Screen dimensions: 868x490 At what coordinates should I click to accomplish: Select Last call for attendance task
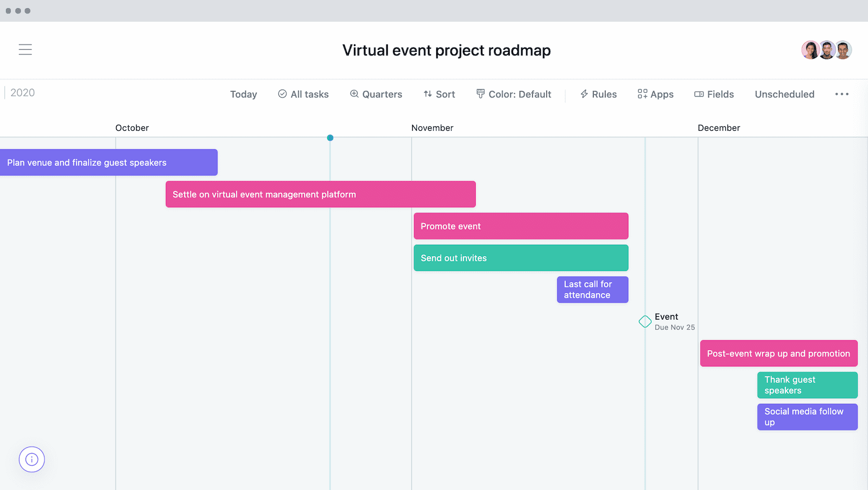(x=592, y=290)
